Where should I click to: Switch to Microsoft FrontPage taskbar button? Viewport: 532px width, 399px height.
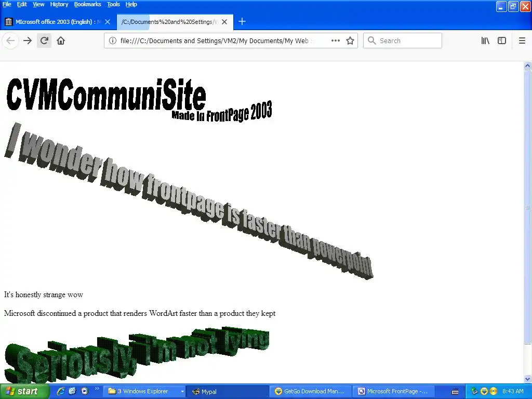(x=394, y=391)
